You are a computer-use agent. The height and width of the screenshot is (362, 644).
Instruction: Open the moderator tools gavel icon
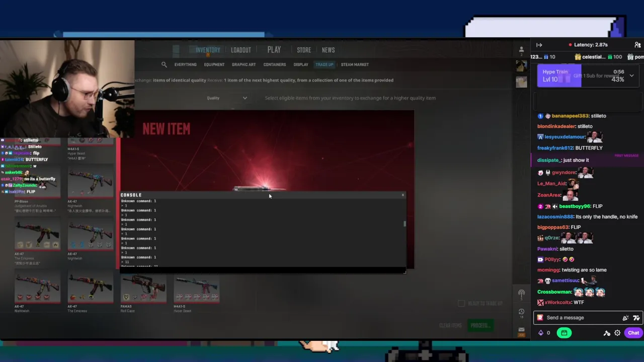607,333
